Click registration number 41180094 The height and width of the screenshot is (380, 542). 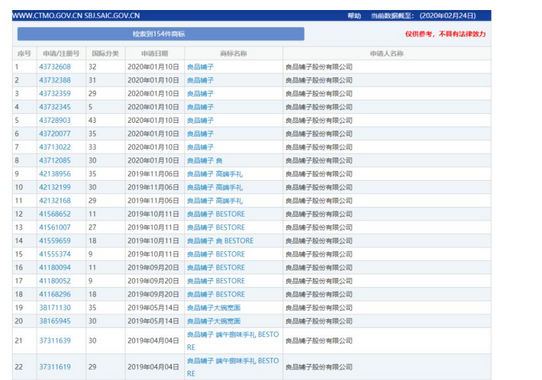(55, 268)
